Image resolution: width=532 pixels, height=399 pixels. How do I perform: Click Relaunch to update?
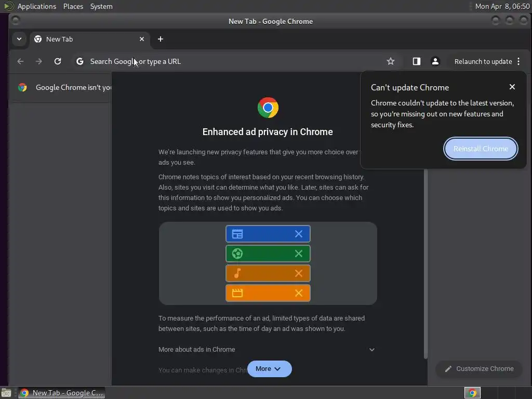[483, 61]
